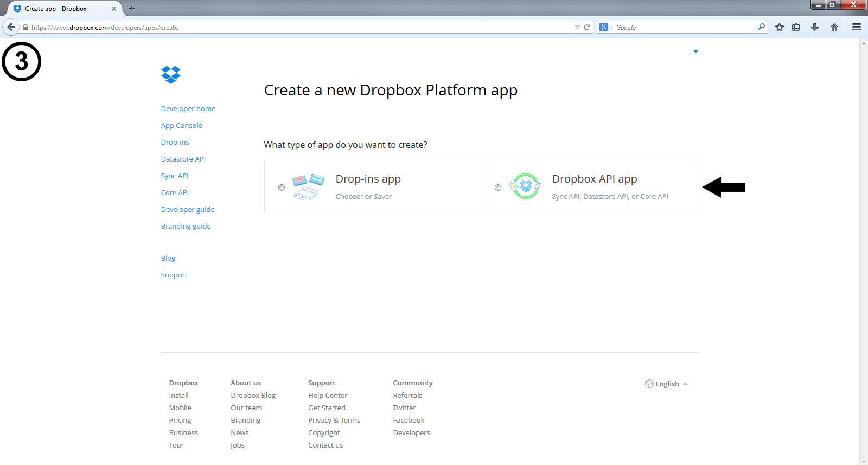Open Contact us footer link
Viewport: 868px width, 465px height.
pyautogui.click(x=325, y=445)
